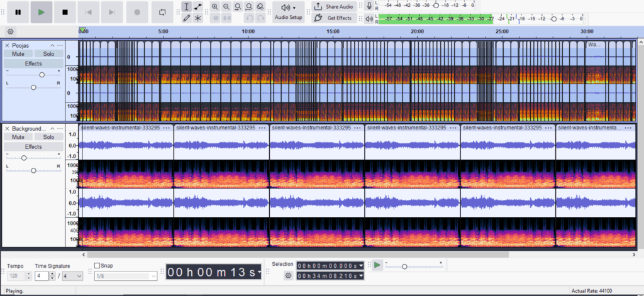Open the timeline options gear icon
644x296 pixels.
pyautogui.click(x=11, y=31)
